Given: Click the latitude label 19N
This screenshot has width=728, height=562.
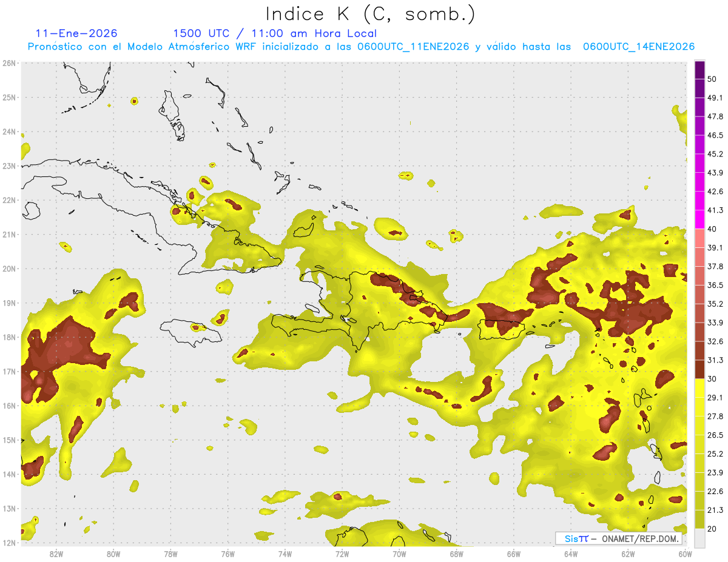Looking at the screenshot, I should tap(8, 303).
